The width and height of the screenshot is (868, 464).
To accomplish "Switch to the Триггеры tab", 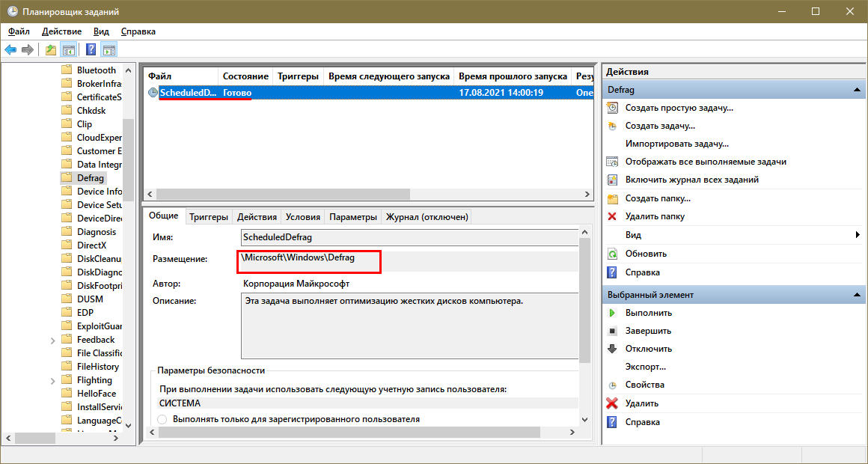I will coord(208,217).
